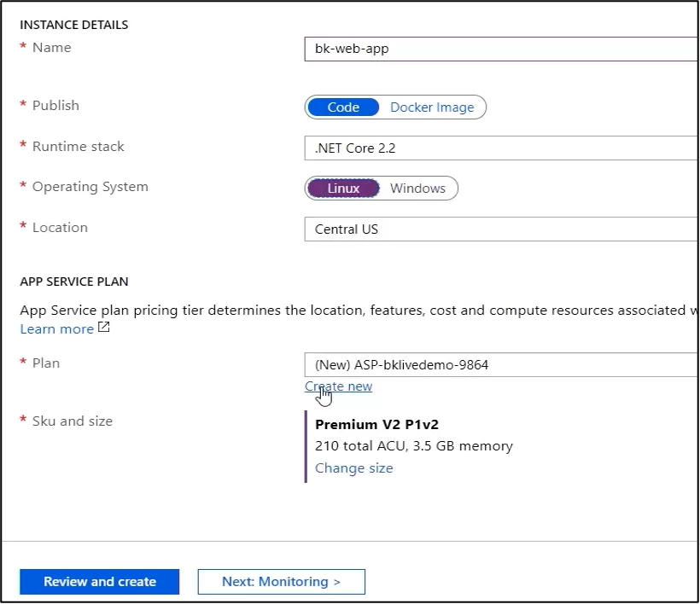Image resolution: width=700 pixels, height=604 pixels.
Task: Choose Linux as the operating system
Action: coord(343,189)
